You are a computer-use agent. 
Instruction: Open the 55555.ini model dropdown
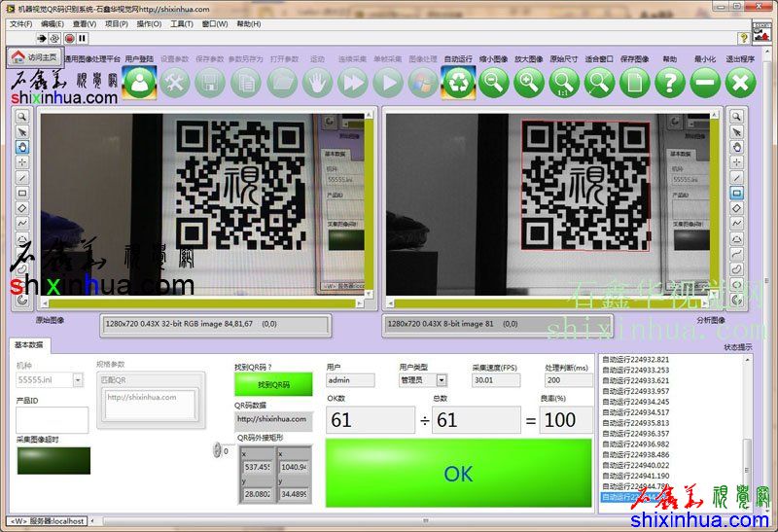77,380
